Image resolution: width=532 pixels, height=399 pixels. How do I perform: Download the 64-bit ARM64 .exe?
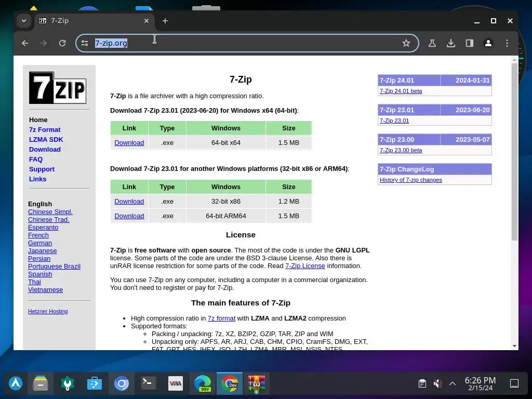point(129,216)
